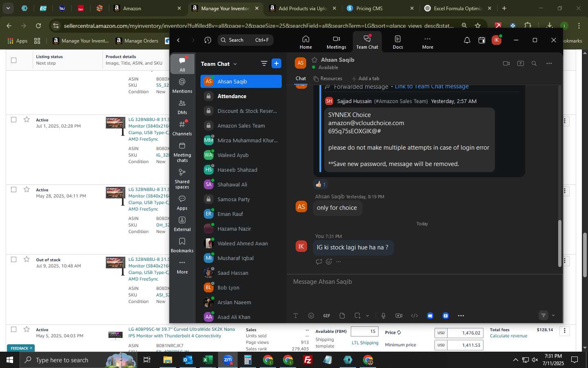Open Zoom history clock icon

point(208,40)
